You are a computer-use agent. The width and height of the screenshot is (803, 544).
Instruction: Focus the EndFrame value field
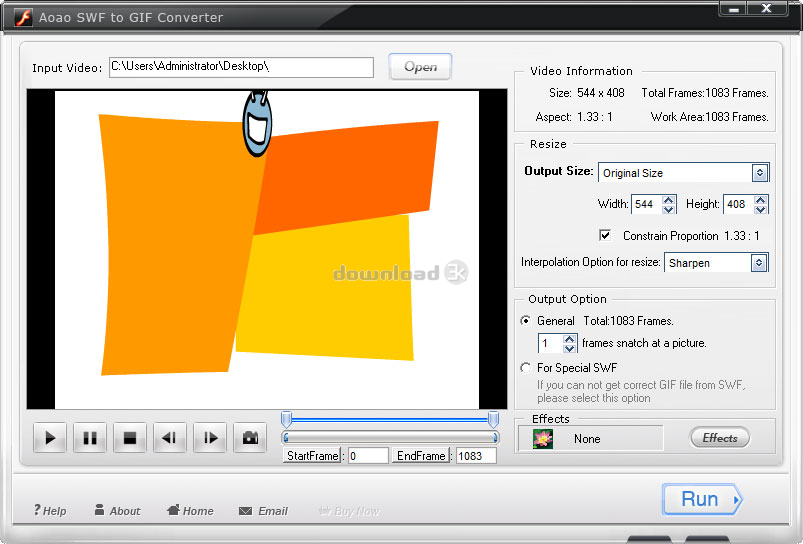click(x=476, y=455)
